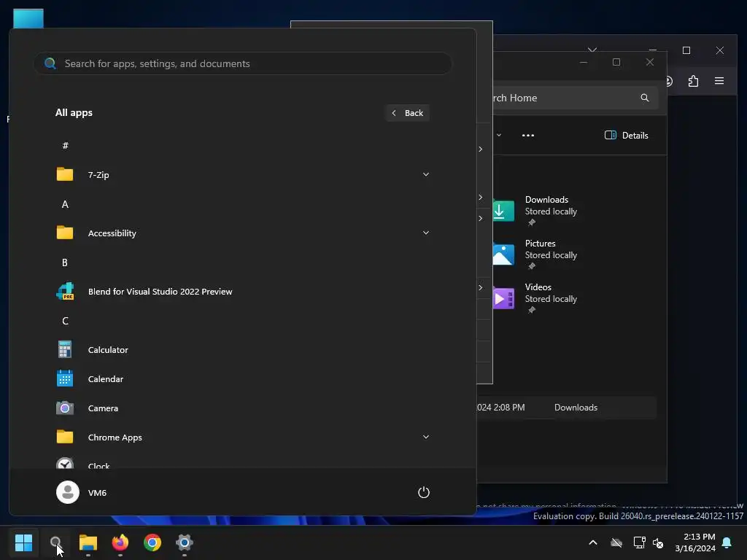Open the Chrome Apps folder icon
The width and height of the screenshot is (747, 560).
(65, 437)
